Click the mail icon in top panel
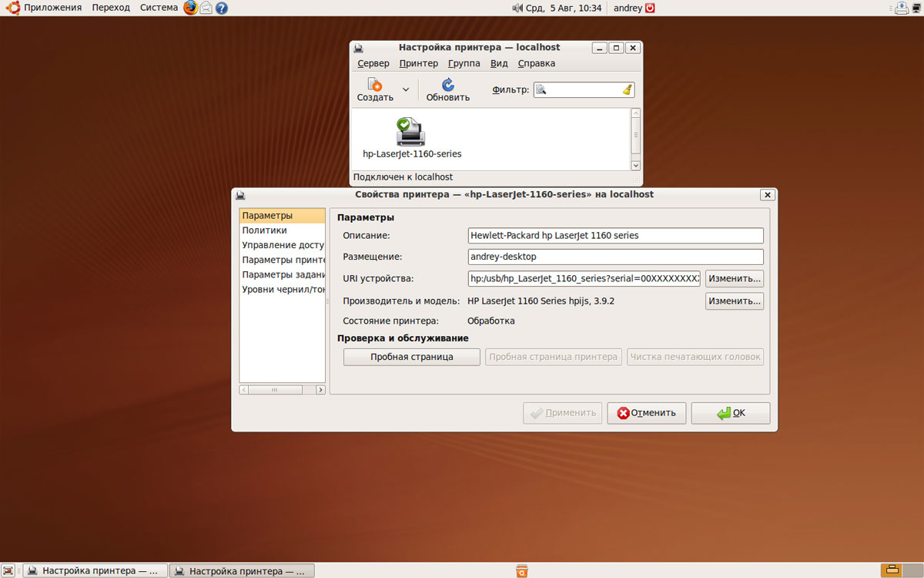924x578 pixels. click(206, 8)
